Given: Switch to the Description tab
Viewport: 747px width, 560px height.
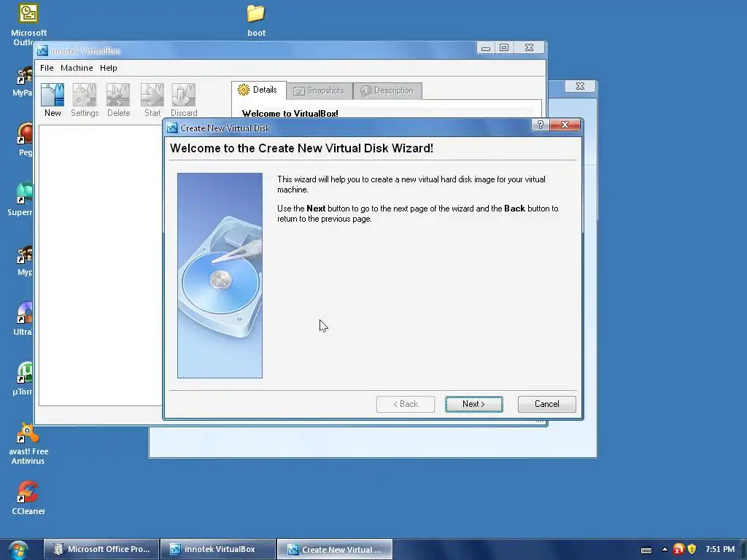Looking at the screenshot, I should [x=387, y=90].
